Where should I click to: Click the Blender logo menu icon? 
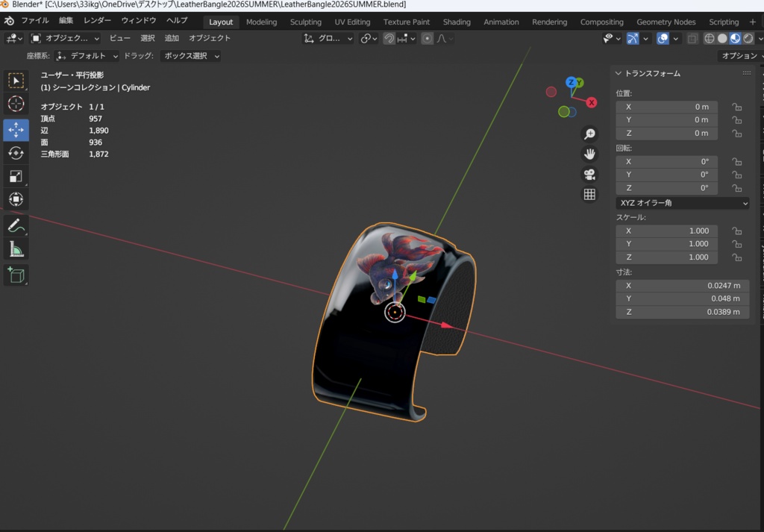[x=9, y=21]
